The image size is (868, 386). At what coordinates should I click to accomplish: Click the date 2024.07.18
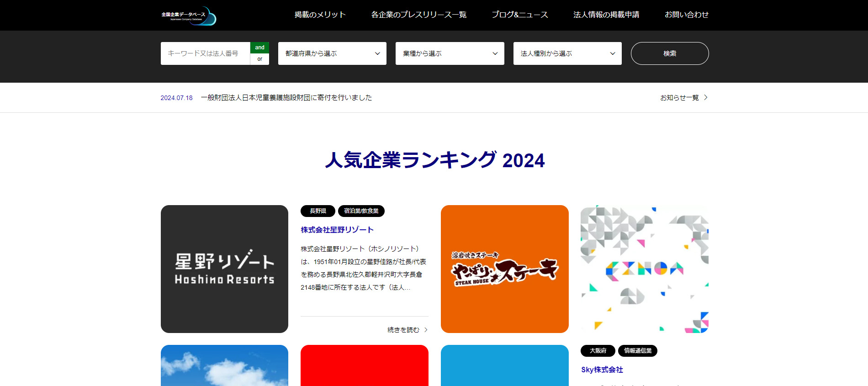(176, 98)
